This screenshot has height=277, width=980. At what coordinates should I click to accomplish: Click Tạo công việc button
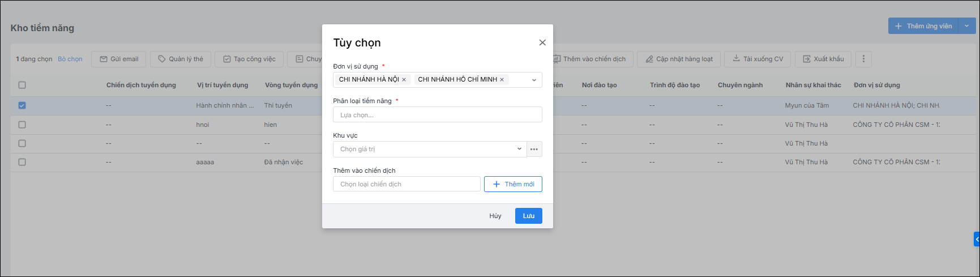click(249, 59)
